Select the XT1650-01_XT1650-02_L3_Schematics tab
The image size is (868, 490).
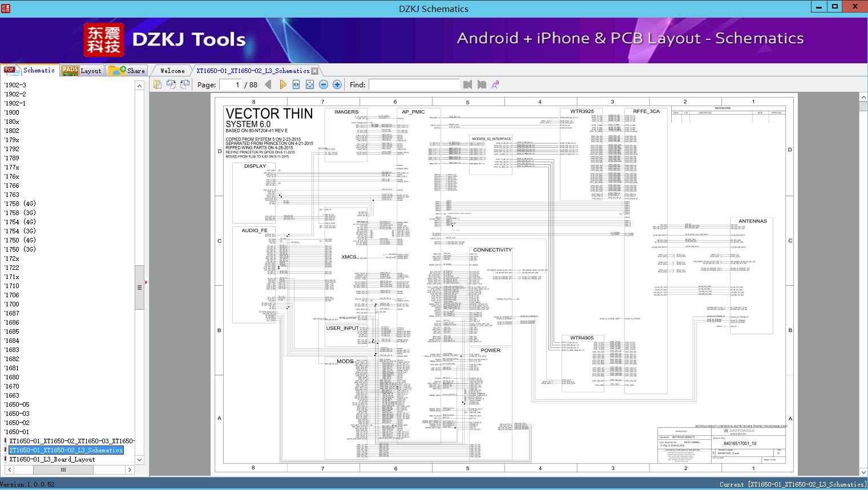pyautogui.click(x=253, y=71)
